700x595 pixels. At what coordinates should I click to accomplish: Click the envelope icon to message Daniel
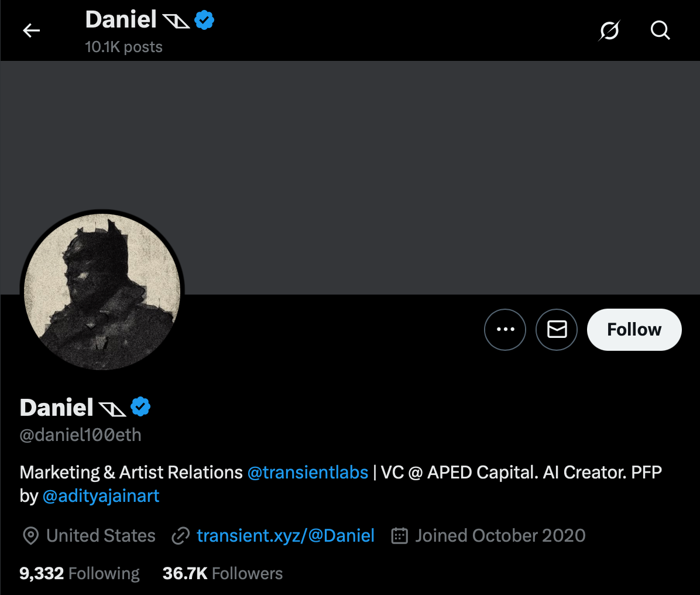[556, 329]
